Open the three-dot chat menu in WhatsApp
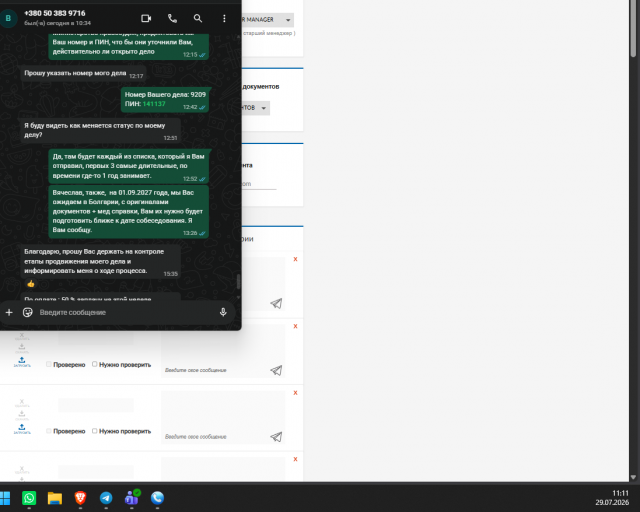 pos(224,18)
